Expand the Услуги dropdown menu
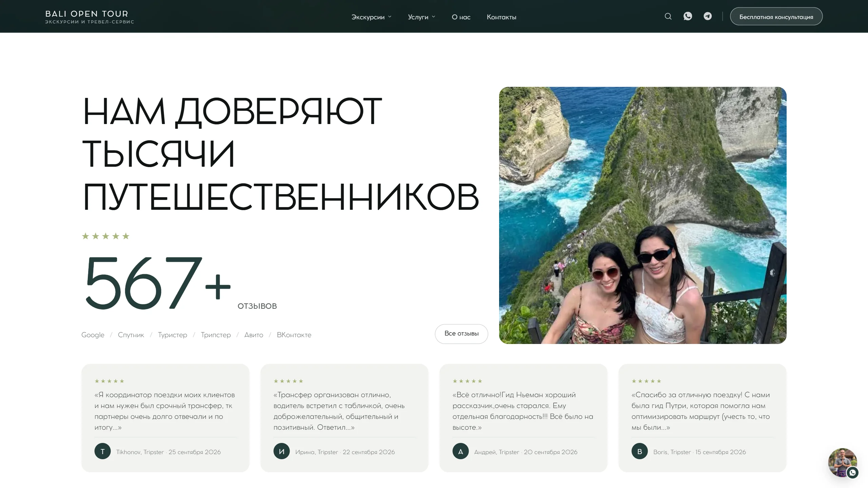 [421, 17]
